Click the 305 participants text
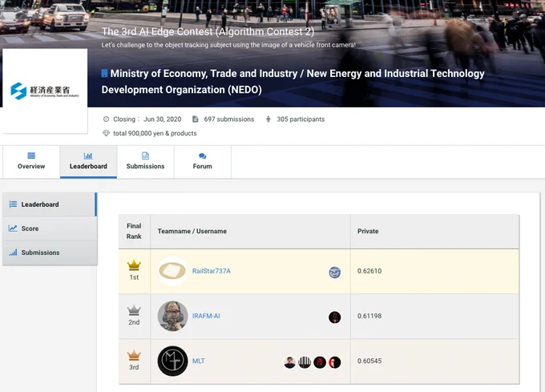 tap(301, 119)
